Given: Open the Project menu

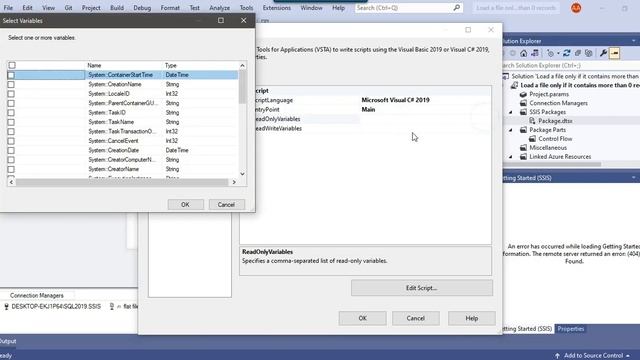Looking at the screenshot, I should pyautogui.click(x=91, y=8).
